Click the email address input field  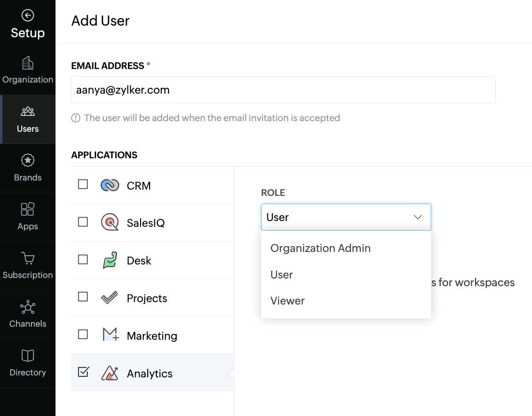click(x=283, y=90)
